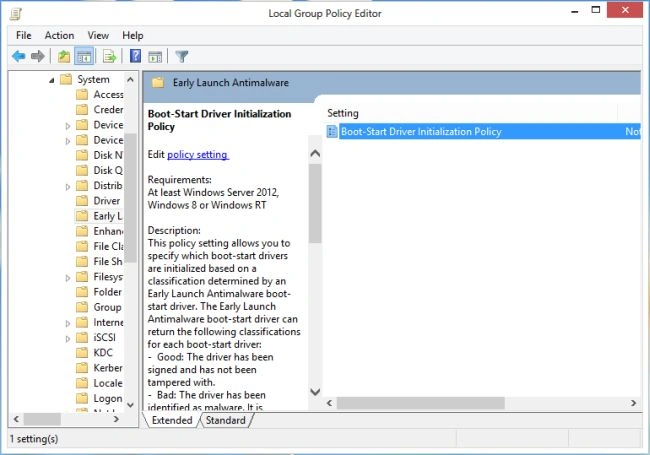Select the File Sh folder in tree
This screenshot has width=650, height=455.
pyautogui.click(x=108, y=261)
